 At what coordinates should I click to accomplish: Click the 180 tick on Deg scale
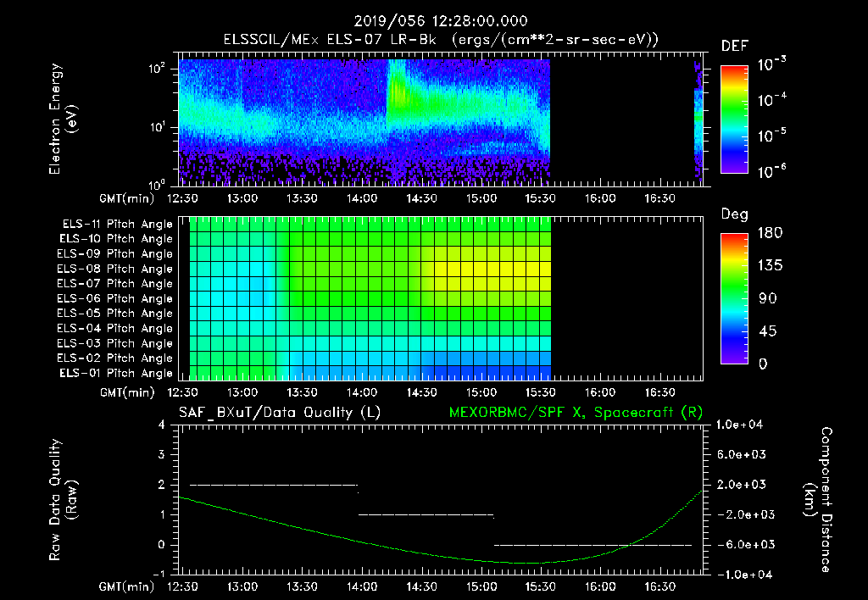point(770,232)
